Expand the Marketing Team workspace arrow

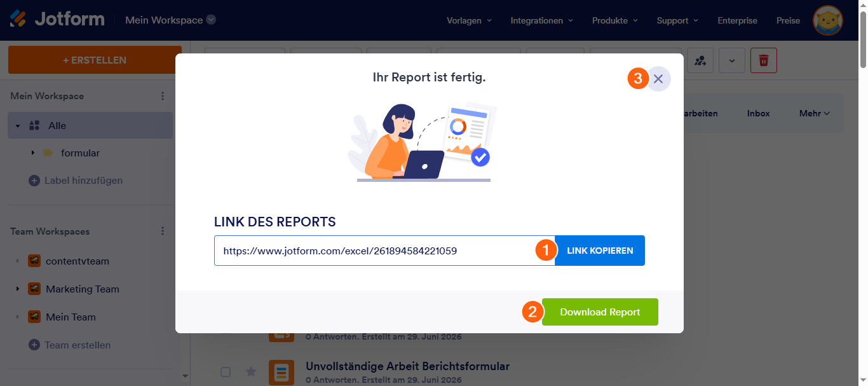[x=17, y=289]
